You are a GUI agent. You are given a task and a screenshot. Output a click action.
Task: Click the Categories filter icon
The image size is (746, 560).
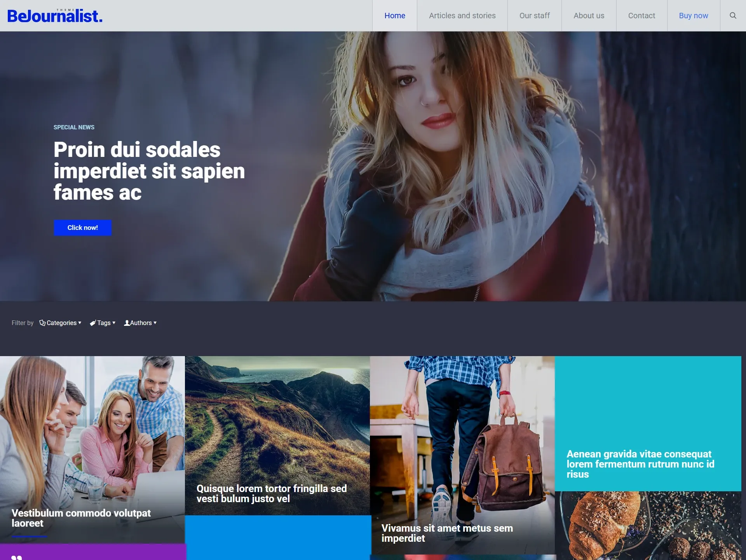point(42,323)
